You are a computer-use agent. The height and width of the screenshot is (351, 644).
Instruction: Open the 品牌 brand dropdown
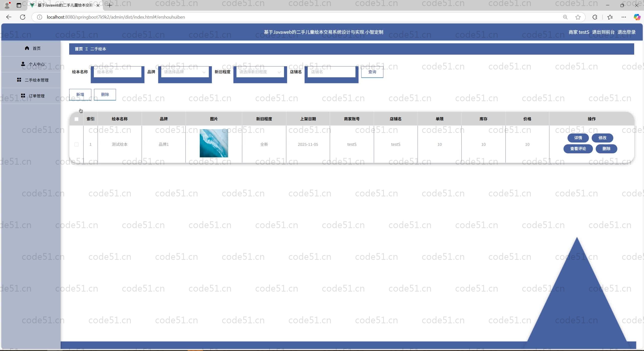tap(185, 72)
